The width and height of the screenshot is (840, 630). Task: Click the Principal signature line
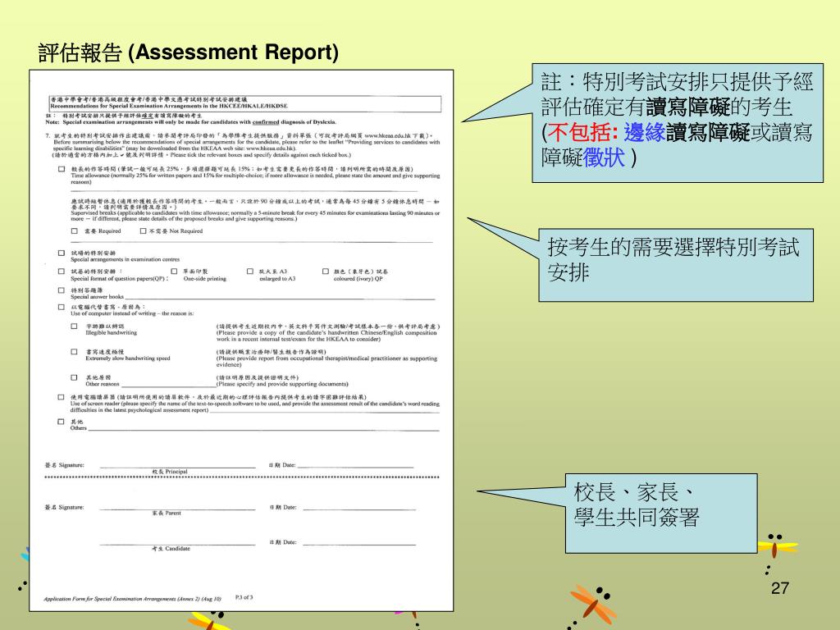click(177, 466)
